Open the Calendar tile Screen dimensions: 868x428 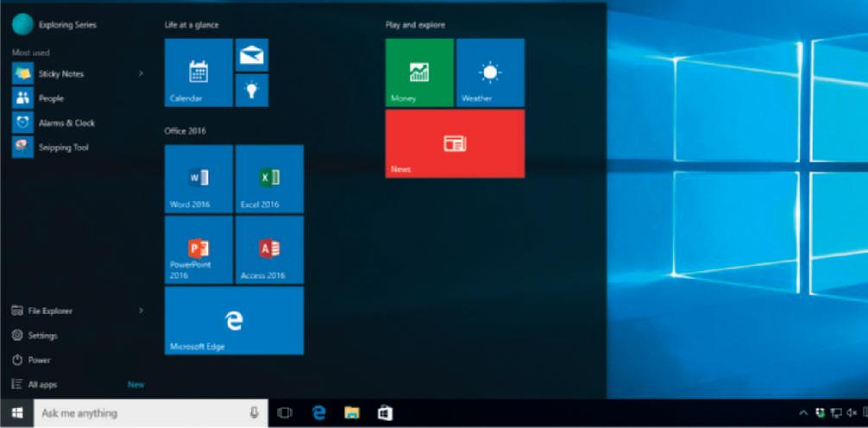(198, 72)
